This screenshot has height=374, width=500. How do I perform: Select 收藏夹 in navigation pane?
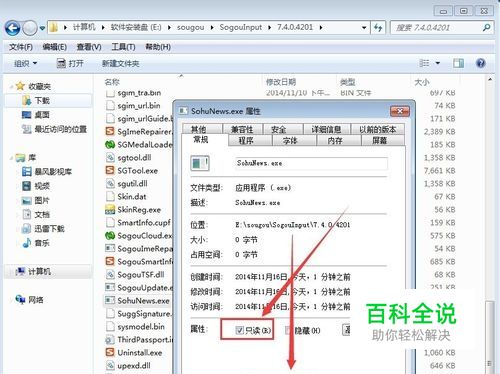39,87
